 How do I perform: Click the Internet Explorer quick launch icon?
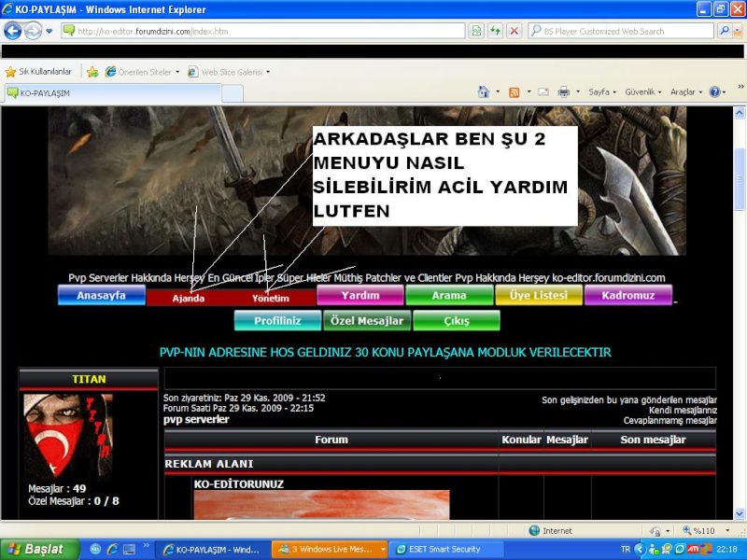[112, 550]
